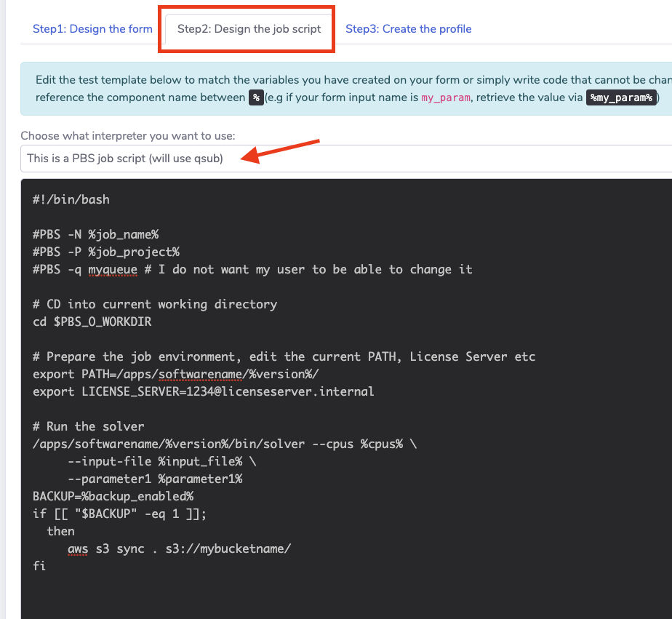Click the export PATH line in editor
Viewport: 672px width, 619px height.
click(176, 374)
